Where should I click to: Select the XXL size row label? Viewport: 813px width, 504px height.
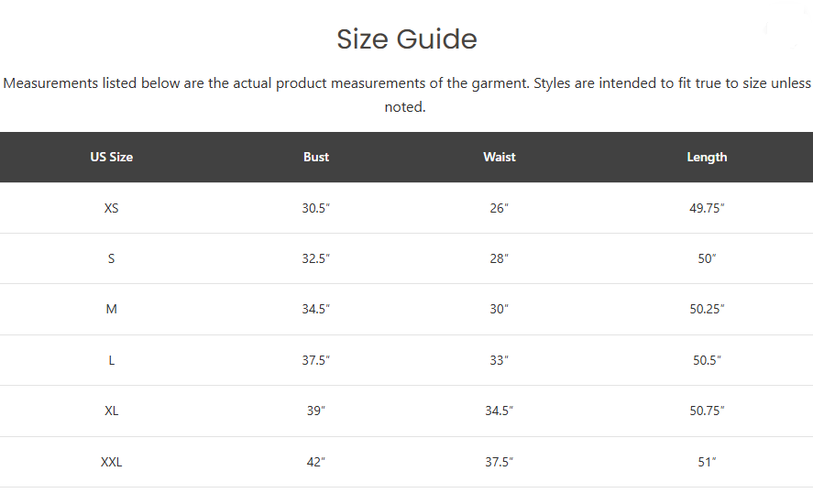(x=112, y=462)
